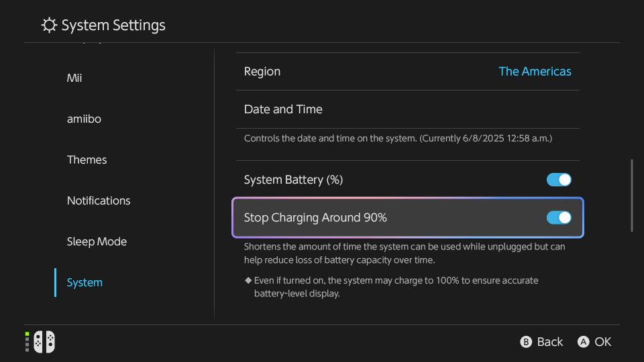Open the amiibo settings category
Image resolution: width=644 pixels, height=362 pixels.
click(84, 119)
